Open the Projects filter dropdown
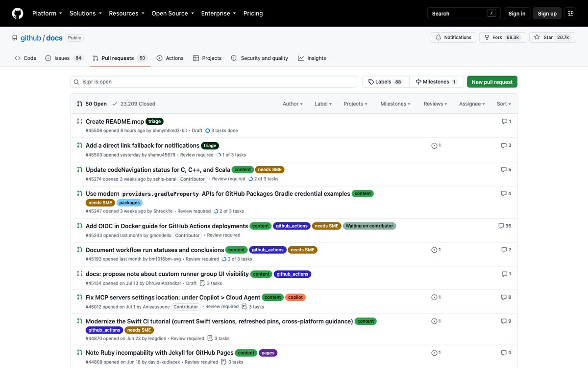The height and width of the screenshot is (368, 588). coord(356,104)
